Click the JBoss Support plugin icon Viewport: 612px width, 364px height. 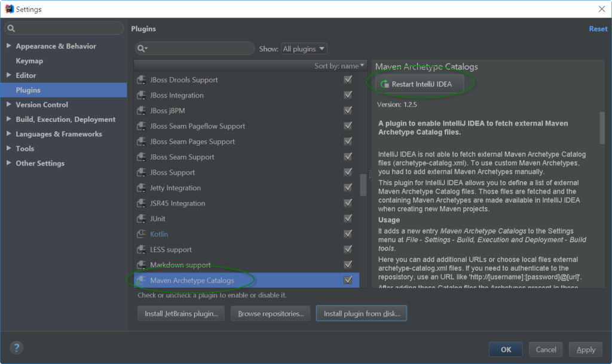[x=141, y=173]
